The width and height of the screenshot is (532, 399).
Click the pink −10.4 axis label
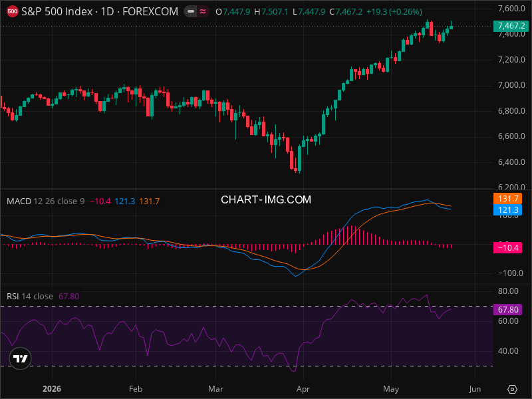(507, 247)
